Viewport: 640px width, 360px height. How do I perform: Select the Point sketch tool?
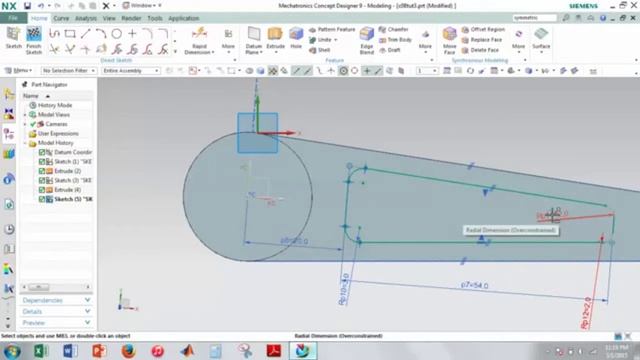(132, 34)
